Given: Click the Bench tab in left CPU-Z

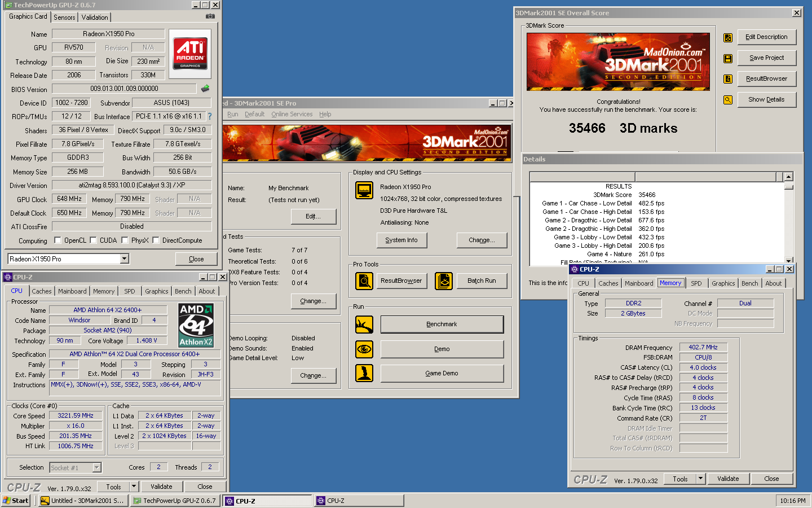Looking at the screenshot, I should coord(183,291).
